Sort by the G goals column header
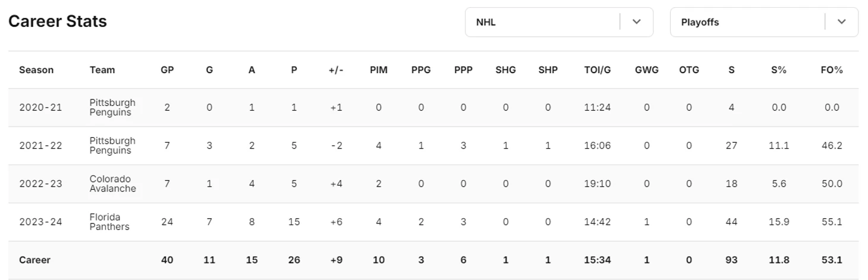The image size is (868, 280). click(209, 70)
